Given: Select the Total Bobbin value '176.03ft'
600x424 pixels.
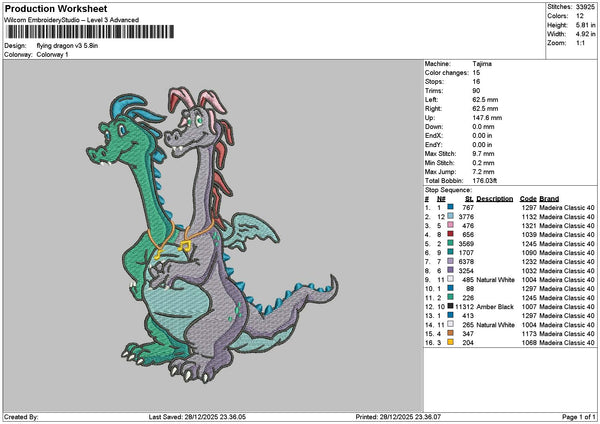Looking at the screenshot, I should [x=485, y=181].
